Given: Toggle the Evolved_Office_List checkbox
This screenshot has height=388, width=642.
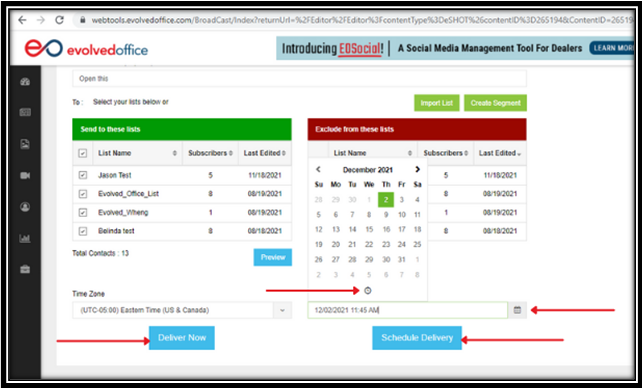Looking at the screenshot, I should 83,194.
